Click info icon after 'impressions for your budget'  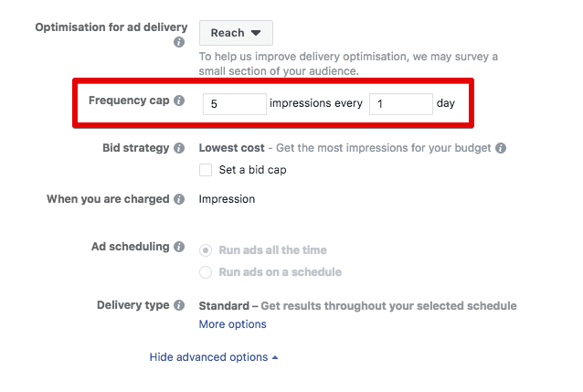(501, 148)
